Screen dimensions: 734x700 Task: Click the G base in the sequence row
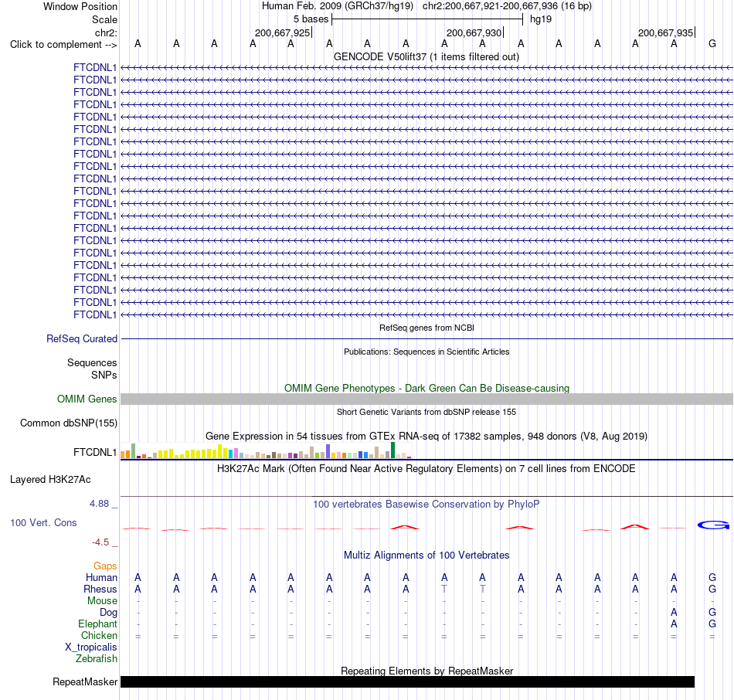(x=712, y=43)
